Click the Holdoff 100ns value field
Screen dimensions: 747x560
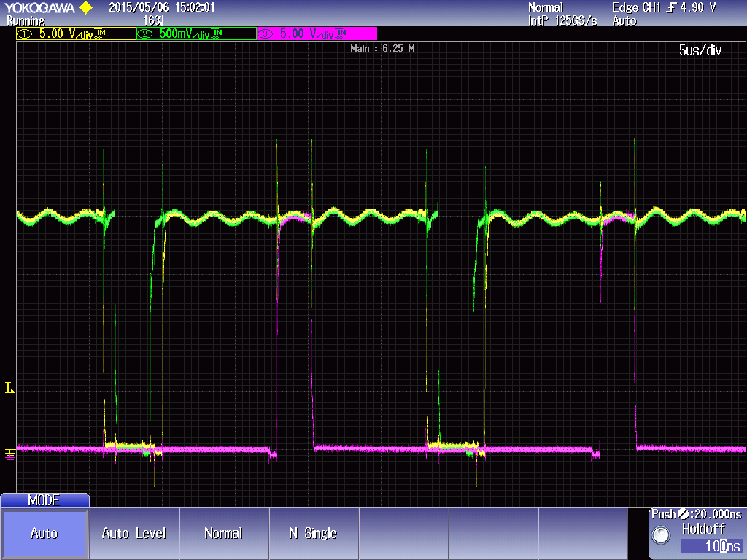(x=712, y=545)
